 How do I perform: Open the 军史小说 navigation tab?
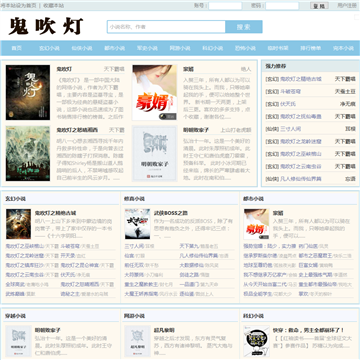click(x=147, y=48)
